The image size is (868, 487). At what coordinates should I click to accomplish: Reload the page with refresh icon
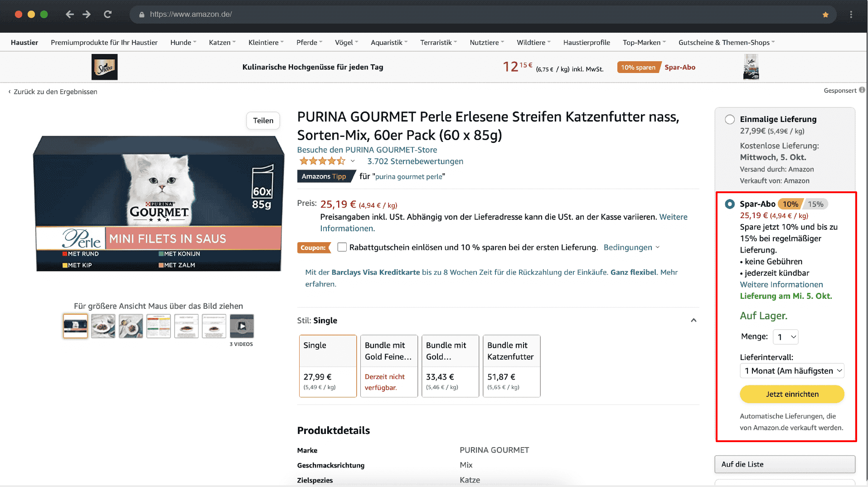[x=107, y=15]
